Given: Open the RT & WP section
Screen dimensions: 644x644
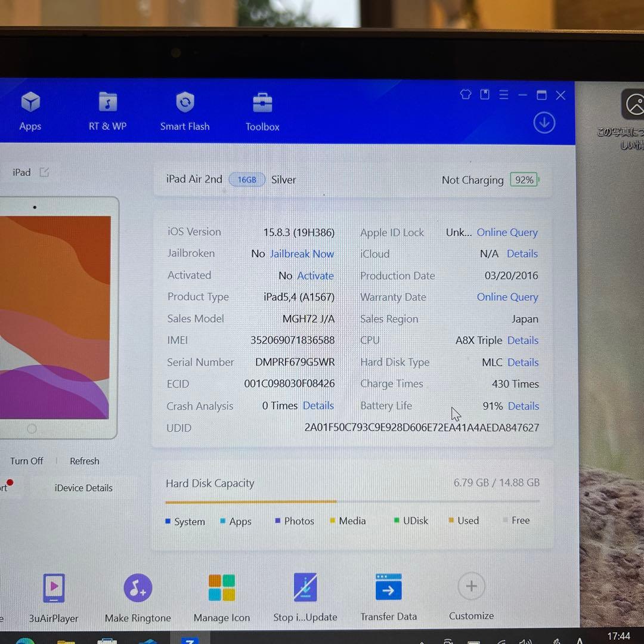Looking at the screenshot, I should click(107, 110).
